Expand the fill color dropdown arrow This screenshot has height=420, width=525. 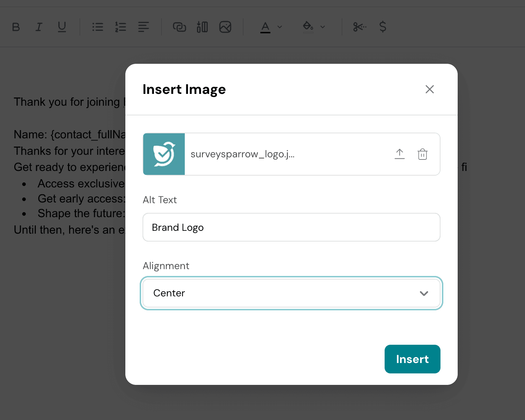[x=323, y=27]
